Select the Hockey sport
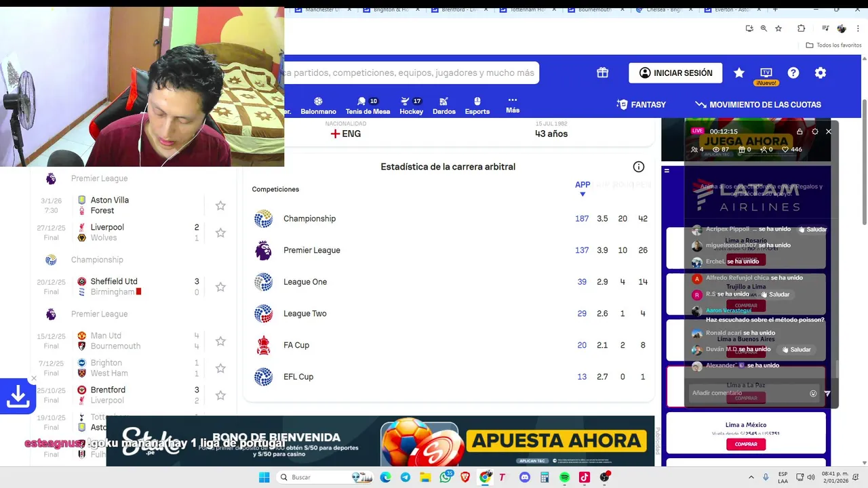Image resolution: width=868 pixels, height=488 pixels. click(x=411, y=106)
